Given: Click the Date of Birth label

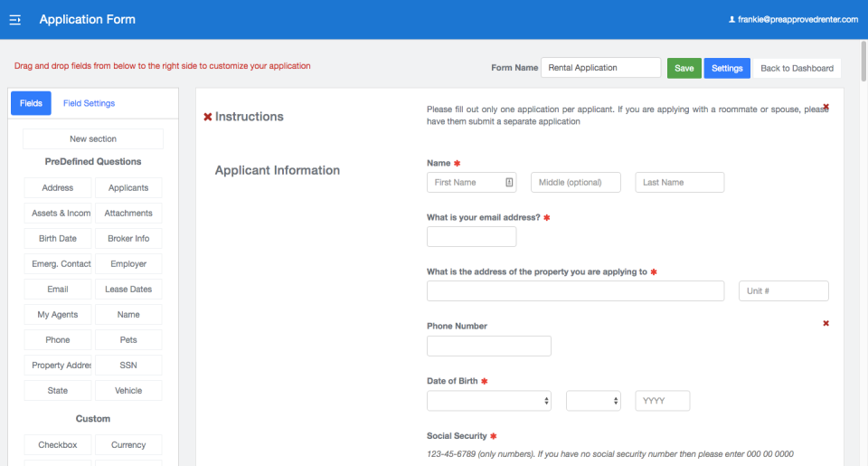Looking at the screenshot, I should [x=452, y=381].
